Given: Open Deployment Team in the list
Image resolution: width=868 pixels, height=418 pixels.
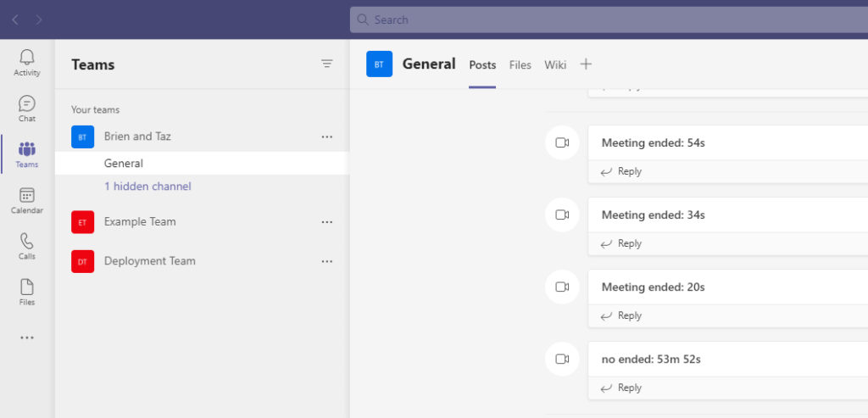Looking at the screenshot, I should [150, 261].
